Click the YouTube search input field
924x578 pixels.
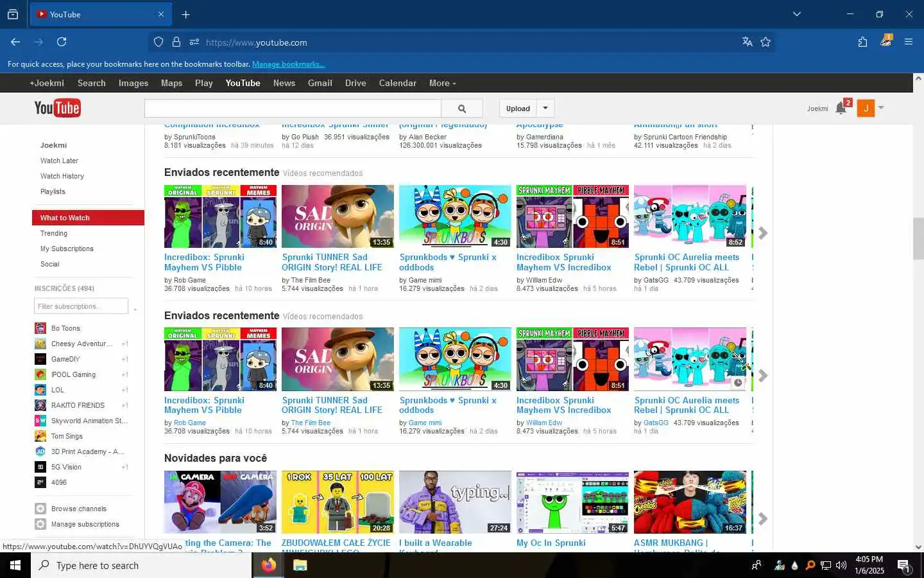pos(293,109)
